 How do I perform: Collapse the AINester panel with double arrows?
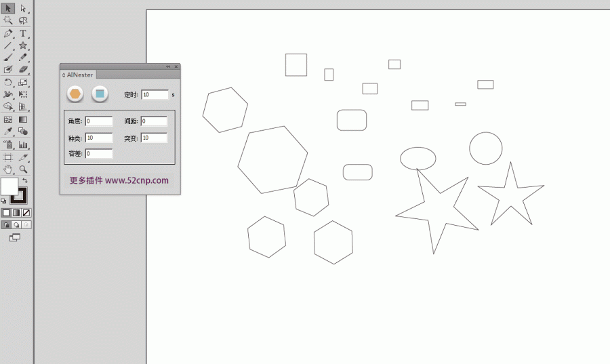(x=168, y=66)
